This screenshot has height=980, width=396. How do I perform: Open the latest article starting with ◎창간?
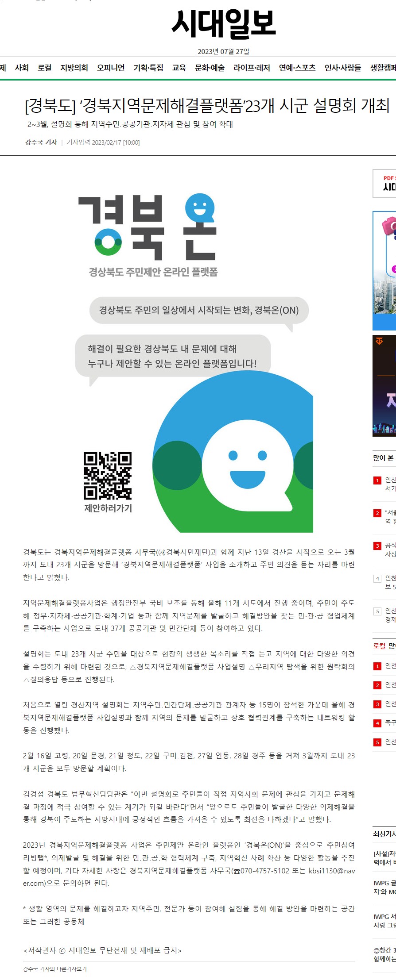click(x=384, y=954)
